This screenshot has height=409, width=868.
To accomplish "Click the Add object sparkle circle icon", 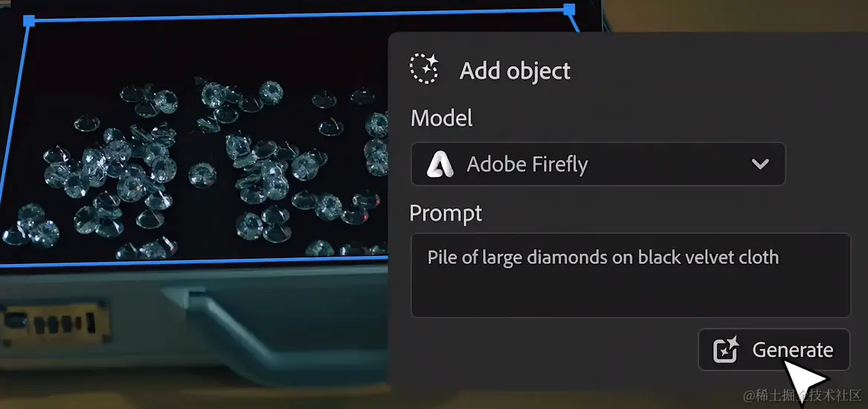I will click(x=424, y=68).
